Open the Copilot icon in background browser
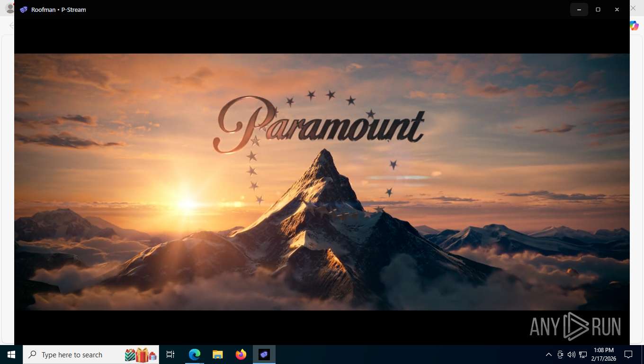This screenshot has width=644, height=364. (x=635, y=26)
